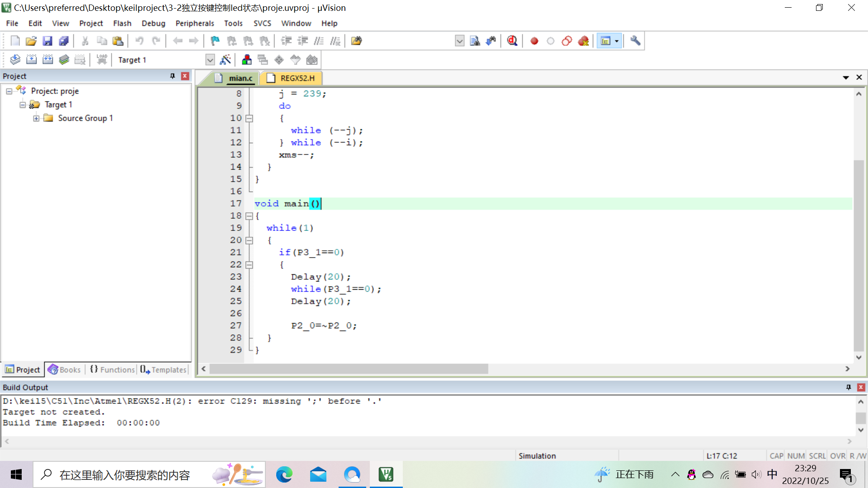Open the Target 1 selection dropdown
Viewport: 868px width, 488px height.
(x=210, y=60)
